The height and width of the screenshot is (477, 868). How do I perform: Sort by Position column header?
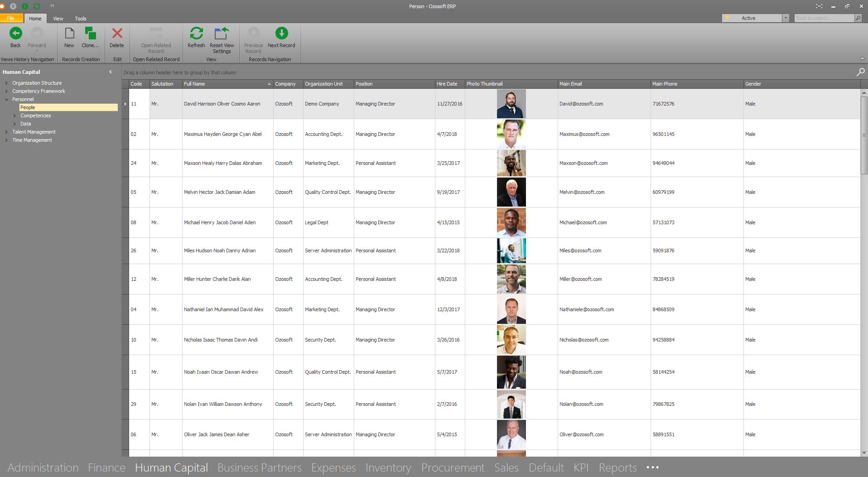point(394,84)
